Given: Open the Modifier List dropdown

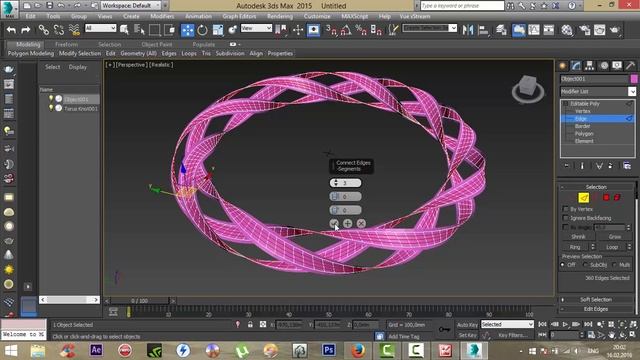Looking at the screenshot, I should pos(632,91).
